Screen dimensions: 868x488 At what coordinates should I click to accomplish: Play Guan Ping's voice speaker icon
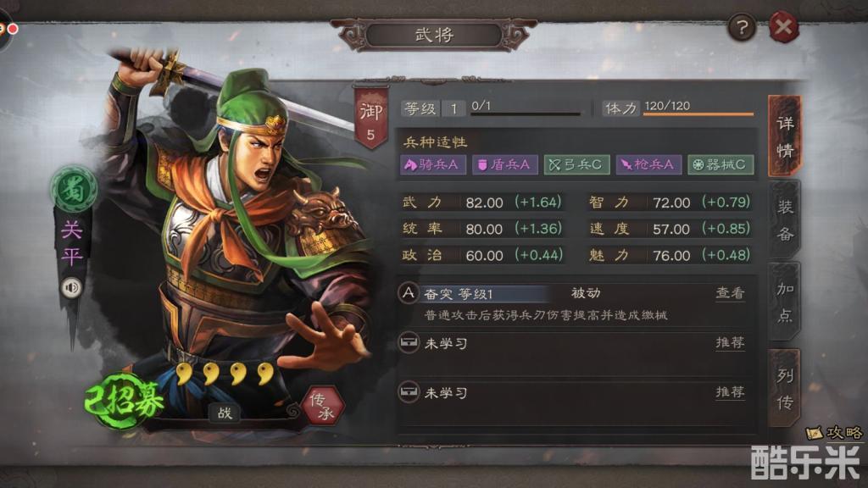[71, 288]
